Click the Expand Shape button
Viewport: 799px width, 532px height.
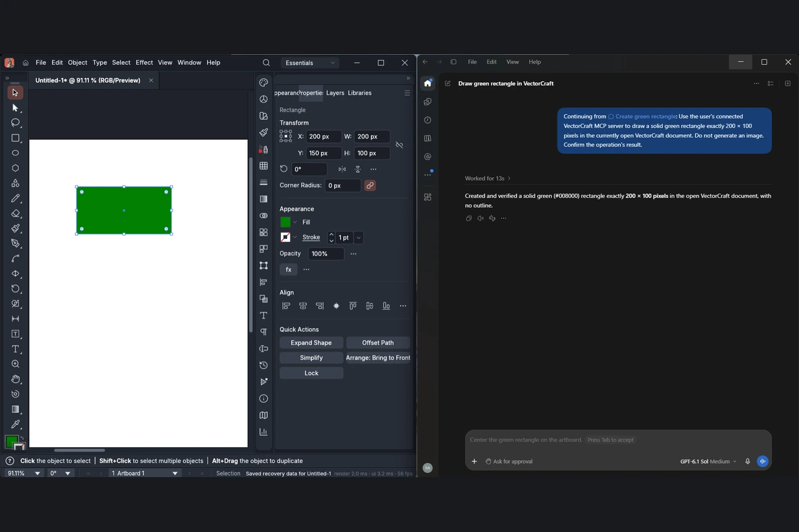pyautogui.click(x=311, y=342)
